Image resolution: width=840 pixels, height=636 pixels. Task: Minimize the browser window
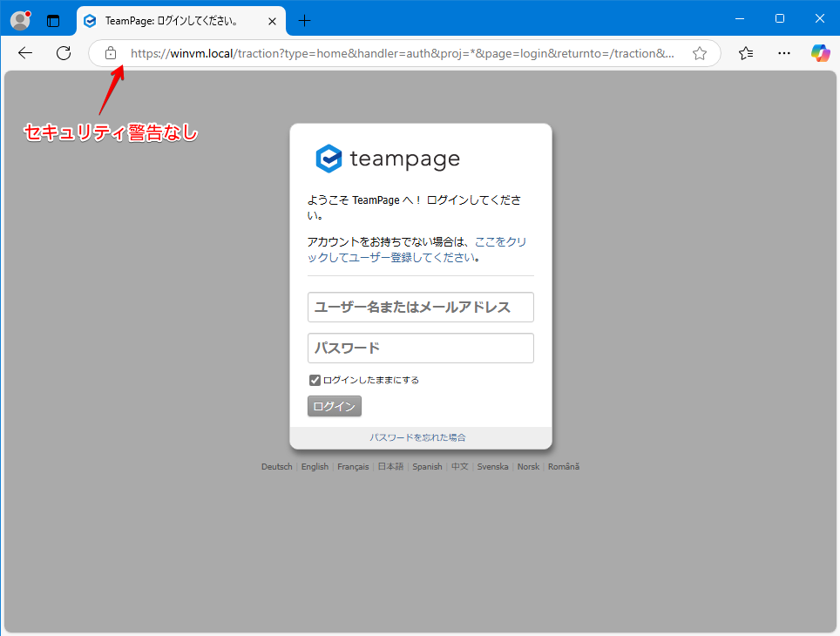click(740, 18)
